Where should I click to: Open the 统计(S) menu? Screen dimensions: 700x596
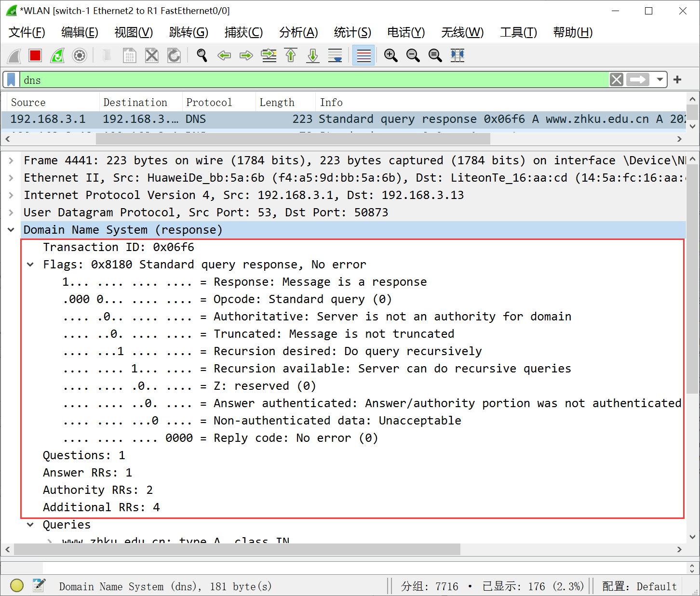[x=352, y=32]
